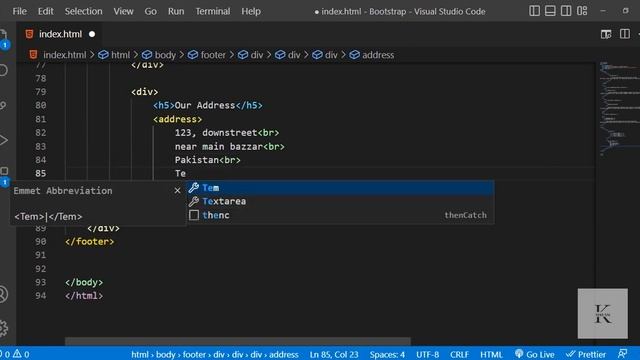Click wrench icon beside Tem suggestion
This screenshot has height=360, width=640.
(194, 188)
